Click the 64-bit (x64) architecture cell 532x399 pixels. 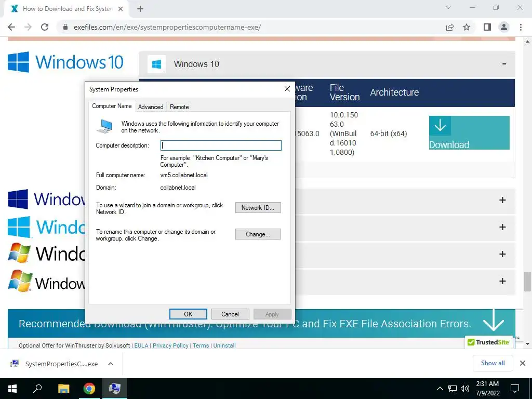(x=389, y=134)
